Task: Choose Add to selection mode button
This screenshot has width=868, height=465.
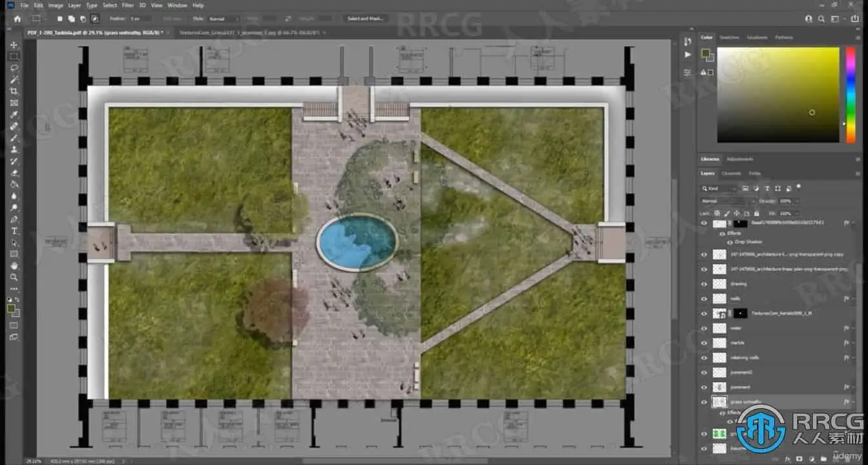Action: [71, 19]
